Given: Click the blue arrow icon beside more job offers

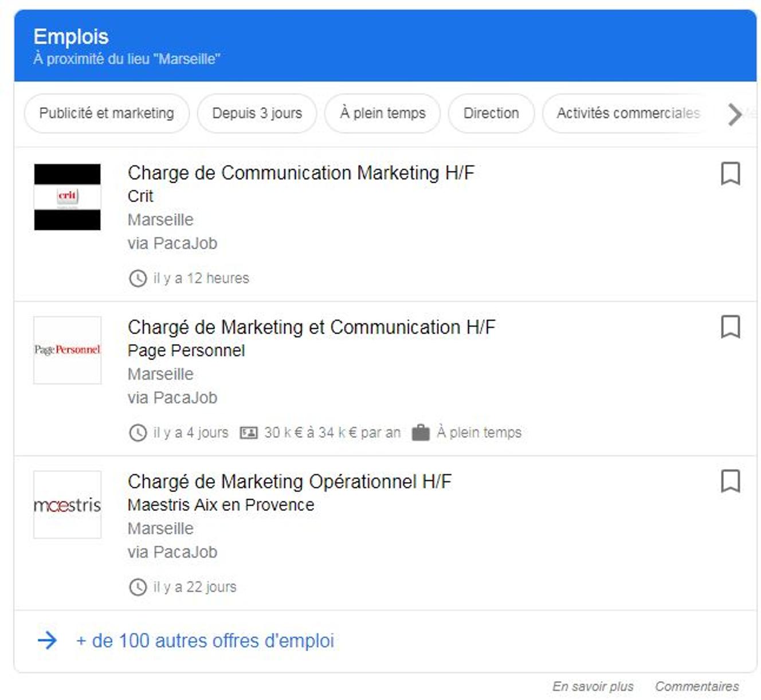Looking at the screenshot, I should point(48,640).
